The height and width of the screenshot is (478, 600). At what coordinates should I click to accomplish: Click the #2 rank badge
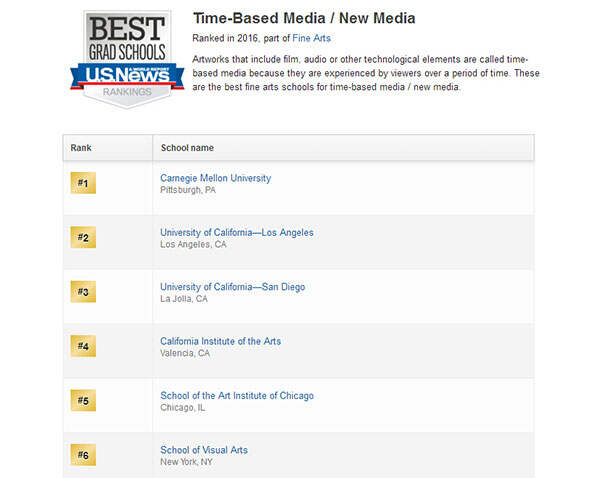click(x=83, y=237)
